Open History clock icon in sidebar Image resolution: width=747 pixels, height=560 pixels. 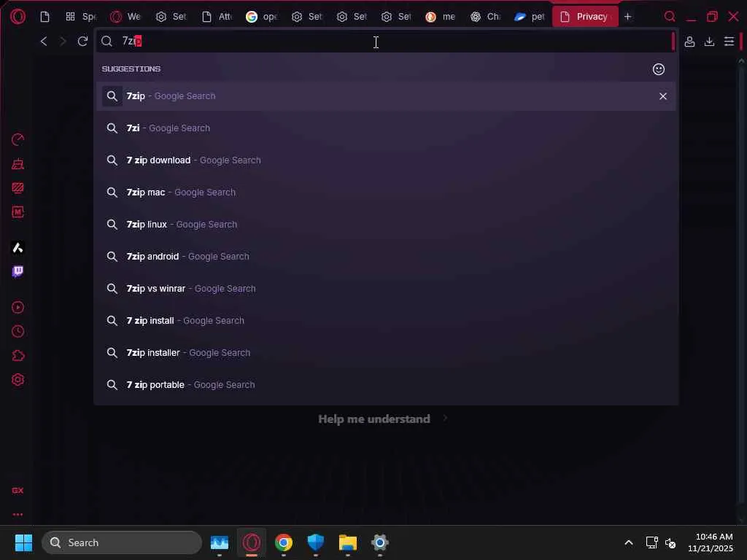tap(18, 332)
